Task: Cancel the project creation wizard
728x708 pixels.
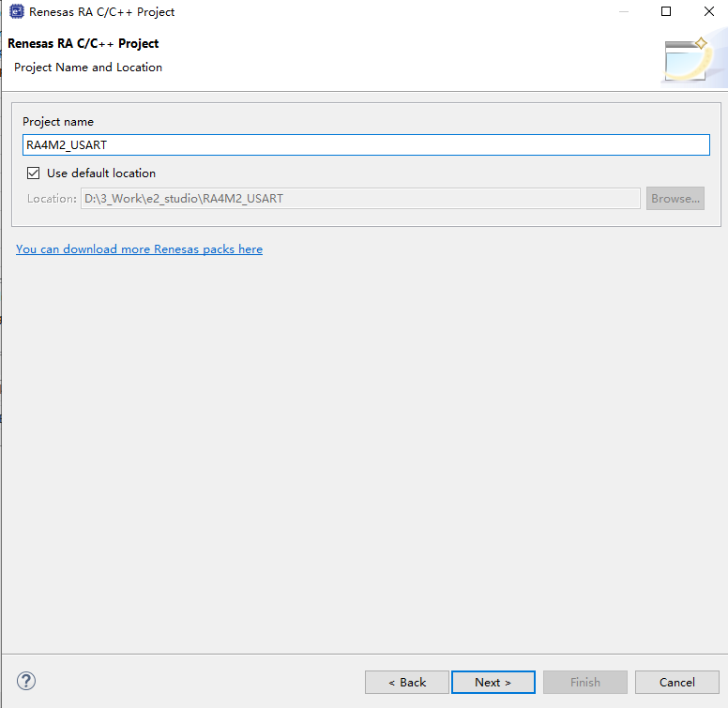Action: pyautogui.click(x=677, y=682)
